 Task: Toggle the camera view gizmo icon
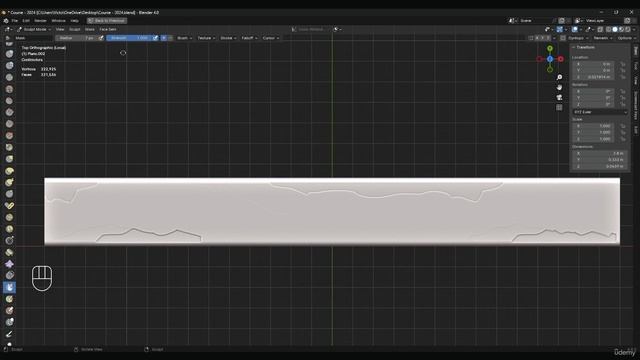click(559, 97)
